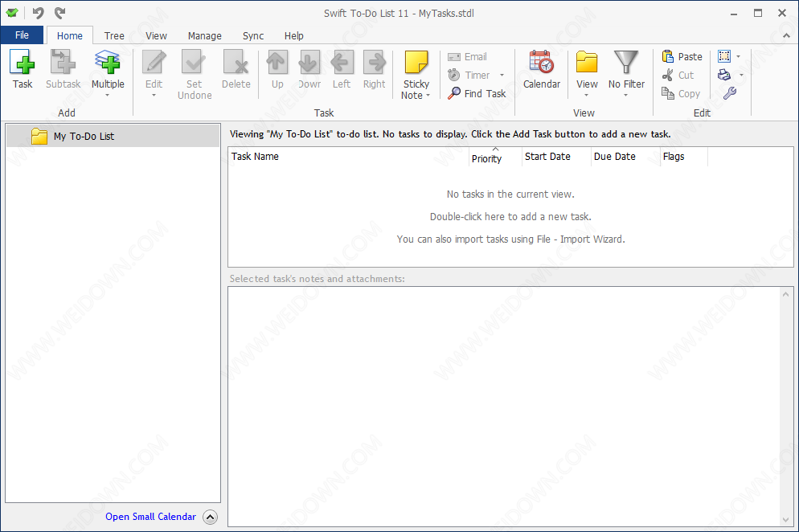Expand the Timer dropdown arrow
This screenshot has width=799, height=532.
point(502,75)
